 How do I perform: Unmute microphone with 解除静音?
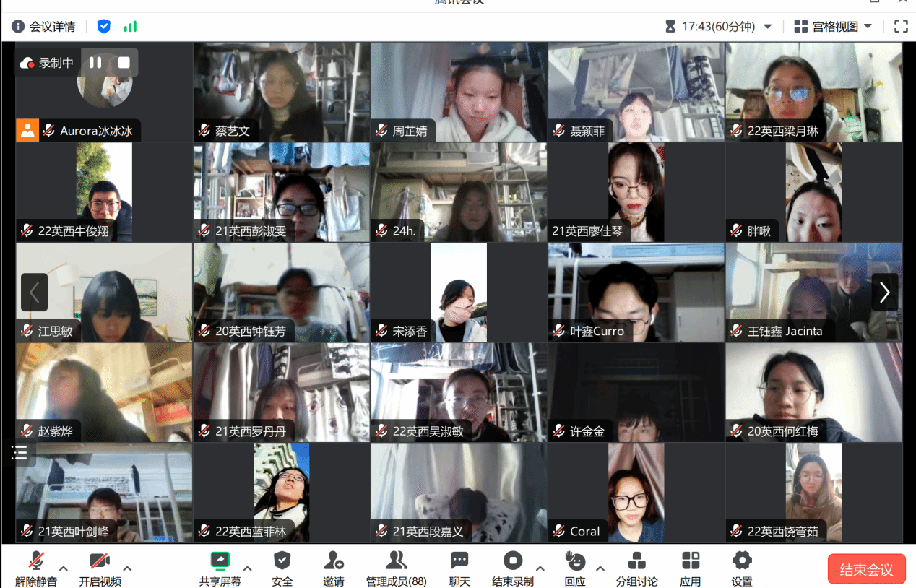pos(36,561)
